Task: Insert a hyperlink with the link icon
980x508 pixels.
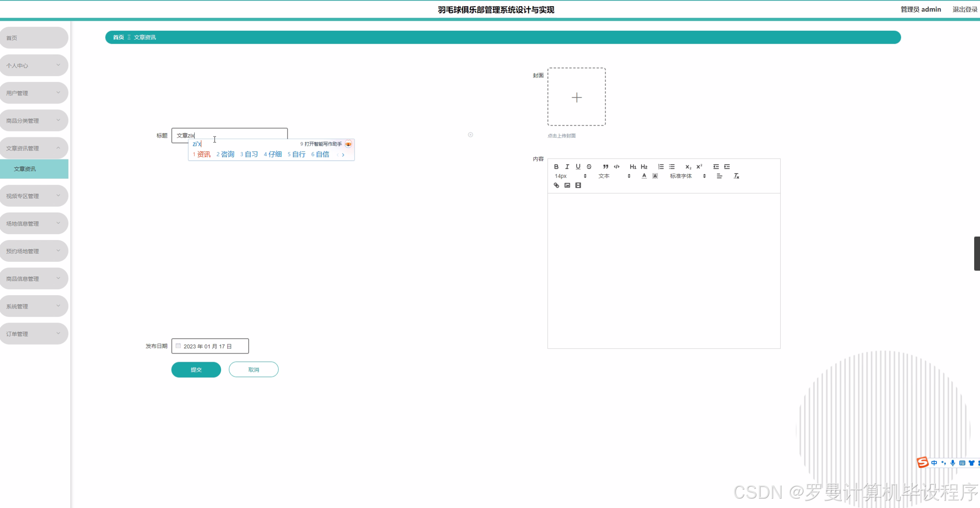Action: point(556,185)
